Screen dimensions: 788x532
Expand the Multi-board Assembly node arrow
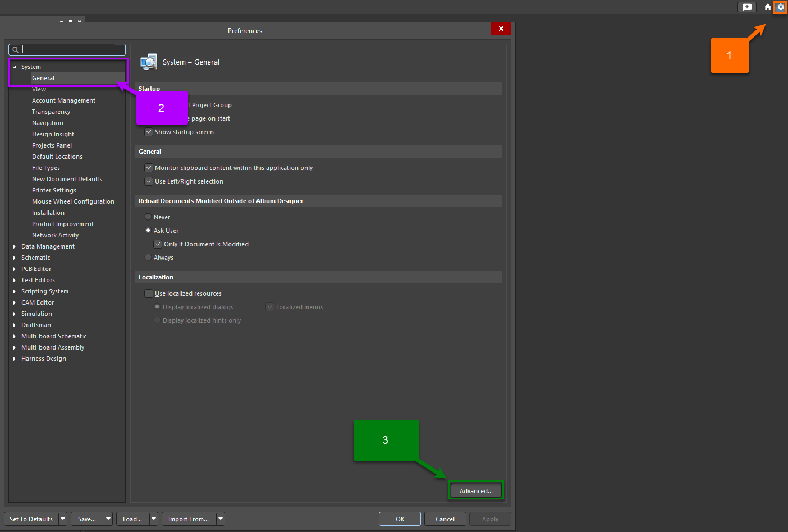[15, 348]
